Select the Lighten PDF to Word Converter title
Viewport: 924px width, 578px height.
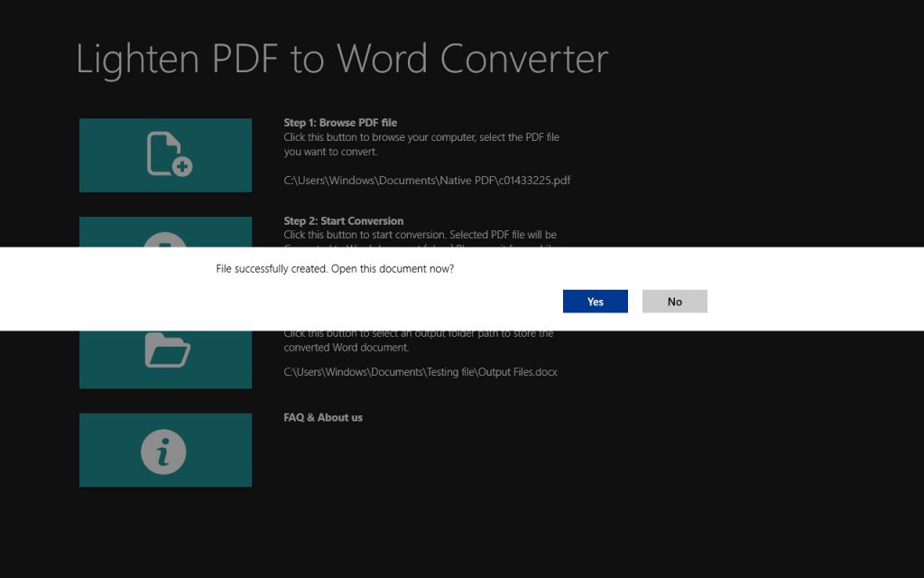click(342, 60)
